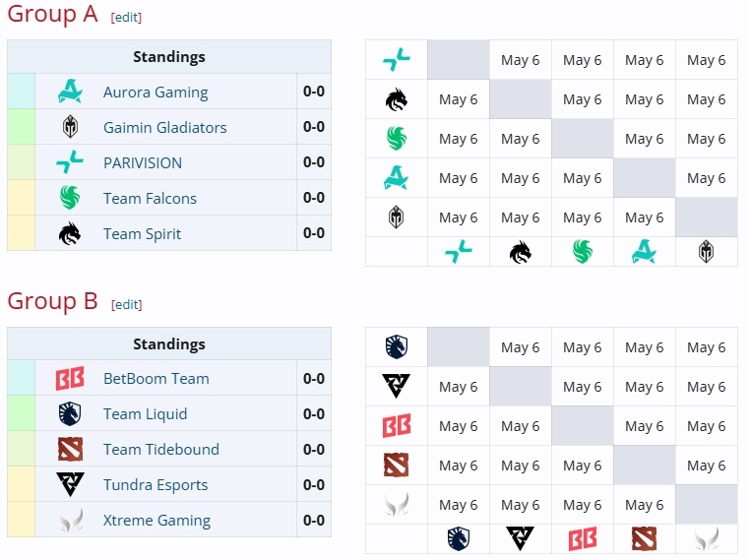Viewport: 749px width, 560px height.
Task: Click PARIVISION logo in Group A crosstable top row
Action: 397,60
